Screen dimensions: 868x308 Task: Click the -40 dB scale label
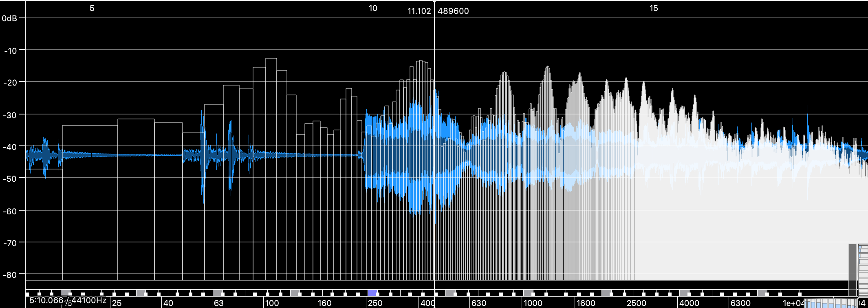click(x=10, y=147)
